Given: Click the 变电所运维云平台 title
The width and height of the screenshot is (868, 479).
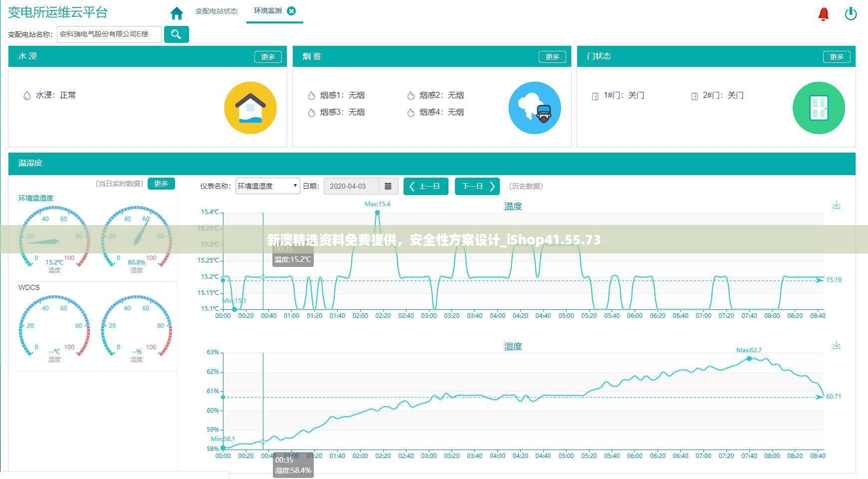Looking at the screenshot, I should (58, 12).
